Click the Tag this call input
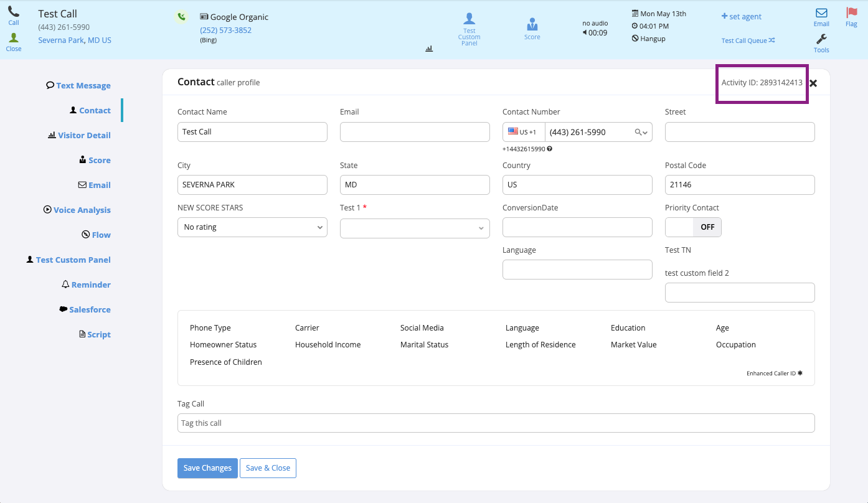This screenshot has height=503, width=868. [x=496, y=423]
